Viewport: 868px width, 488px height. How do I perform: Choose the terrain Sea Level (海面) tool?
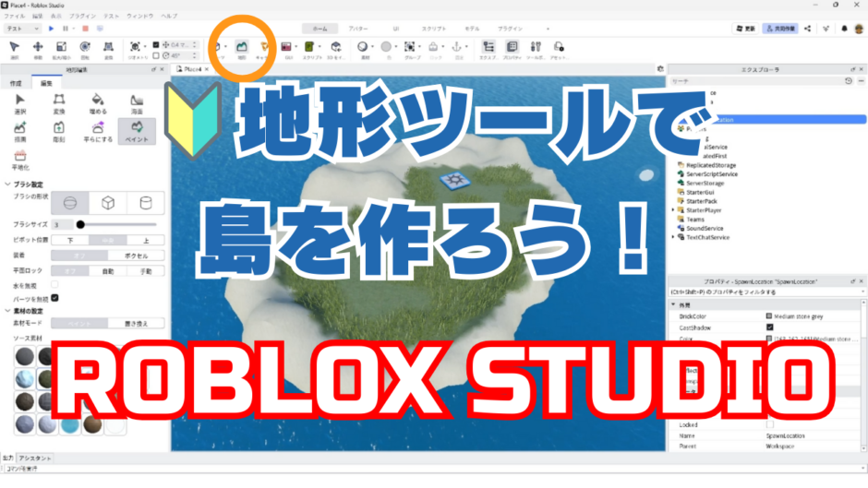137,103
